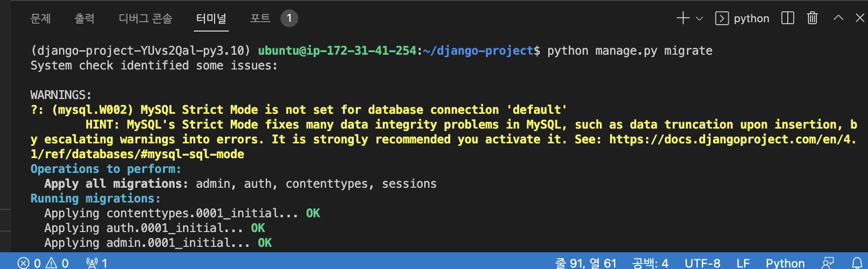This screenshot has width=868, height=269.
Task: Kill terminal using trash icon
Action: click(812, 18)
